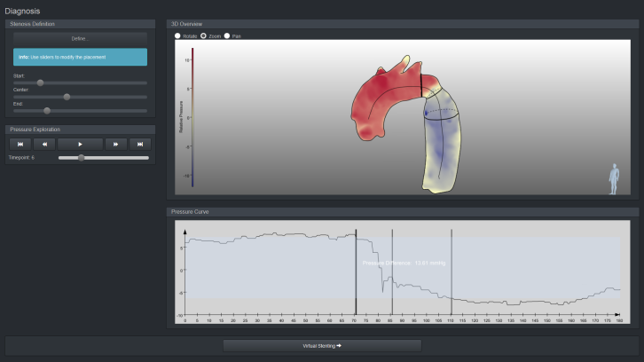Click the Timepoint slider handle
Viewport: 644px width, 362px height.
pyautogui.click(x=81, y=157)
